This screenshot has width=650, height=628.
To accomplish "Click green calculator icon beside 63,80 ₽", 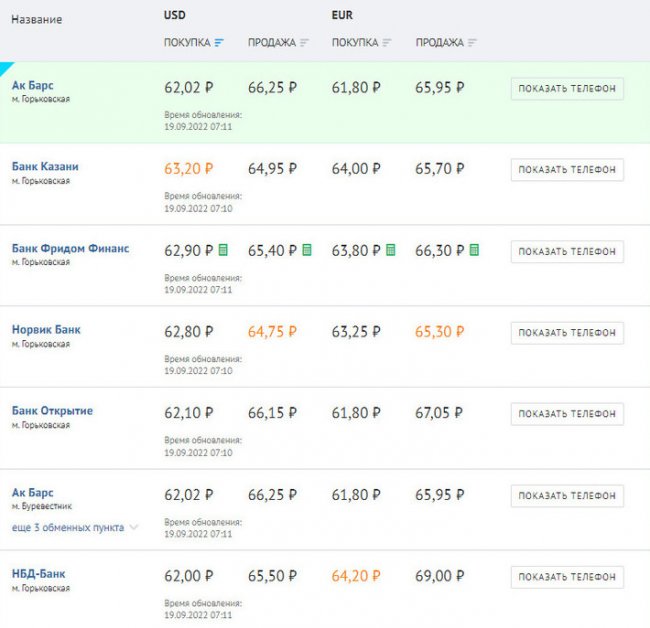I will tap(391, 249).
